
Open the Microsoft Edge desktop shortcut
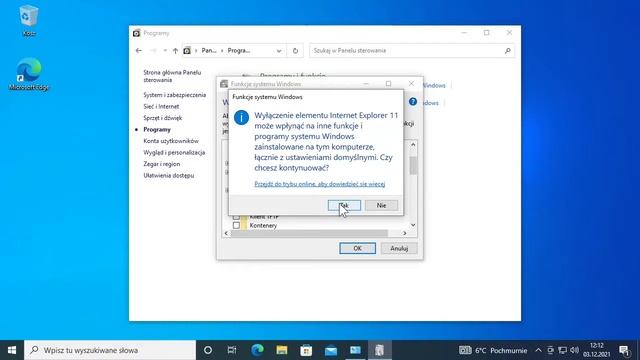(29, 74)
